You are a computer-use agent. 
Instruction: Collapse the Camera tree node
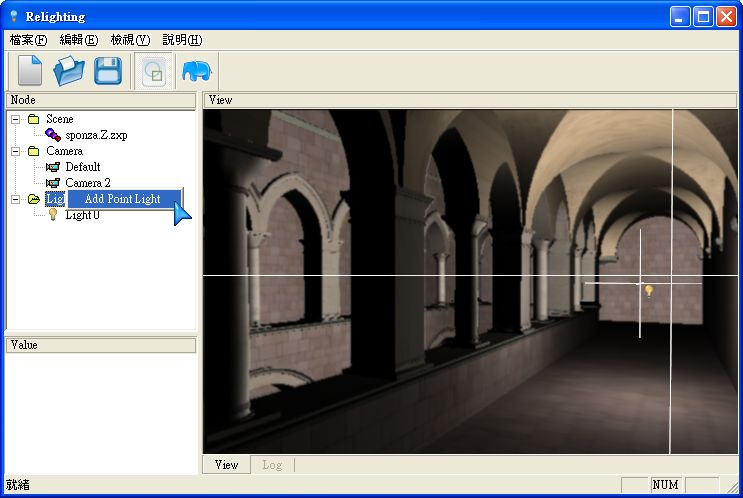16,151
